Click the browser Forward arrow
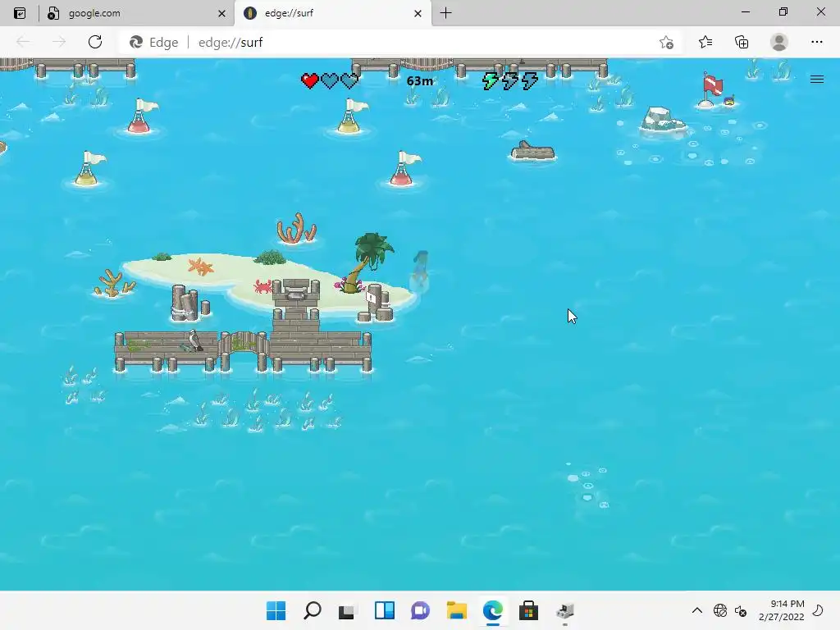This screenshot has height=630, width=840. (x=59, y=42)
